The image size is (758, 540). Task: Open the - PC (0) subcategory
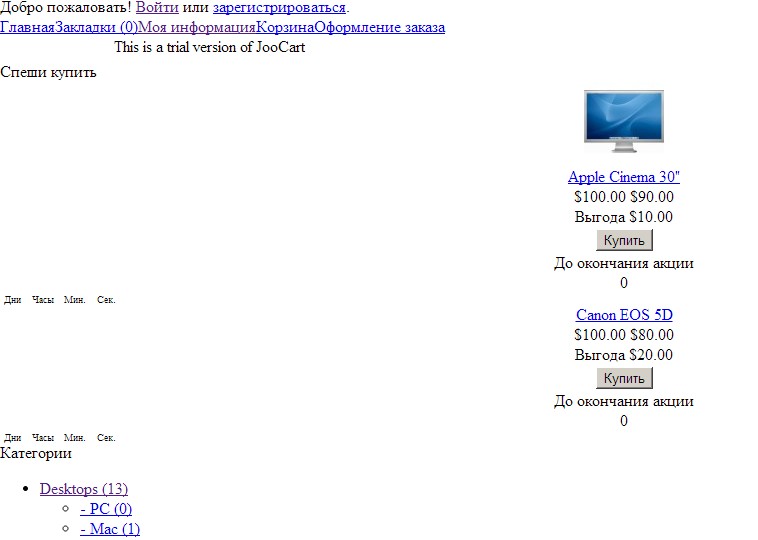click(x=106, y=509)
